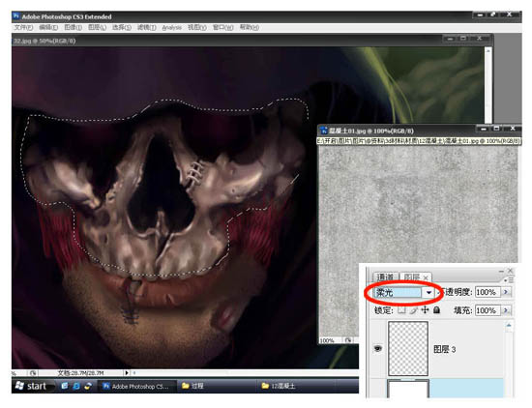Launch third quick launch icon
This screenshot has width=532, height=408.
tap(88, 386)
